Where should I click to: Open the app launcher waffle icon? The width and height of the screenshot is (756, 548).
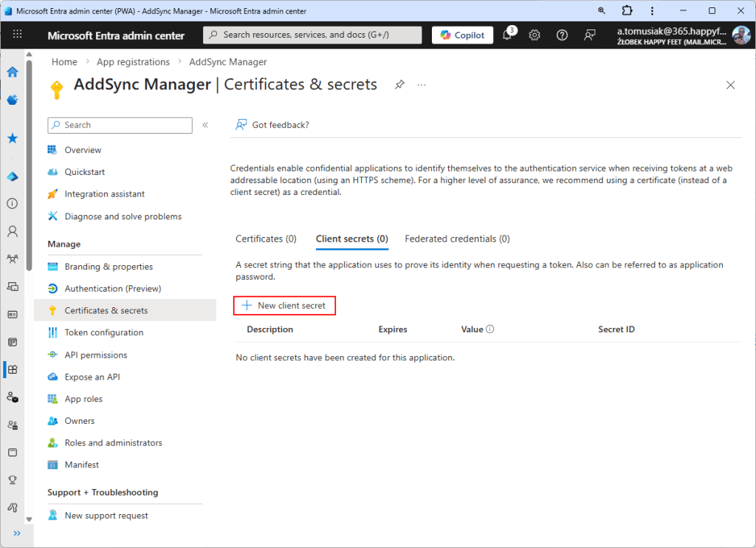point(18,35)
